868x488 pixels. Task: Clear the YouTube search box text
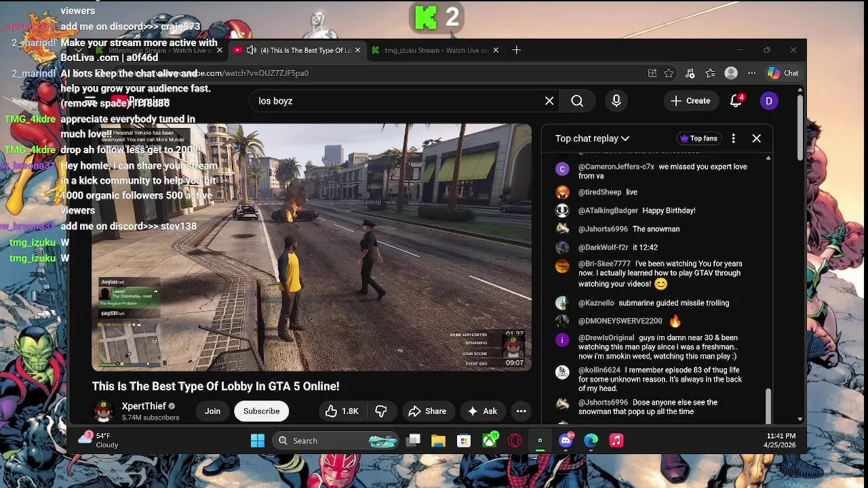(x=549, y=101)
